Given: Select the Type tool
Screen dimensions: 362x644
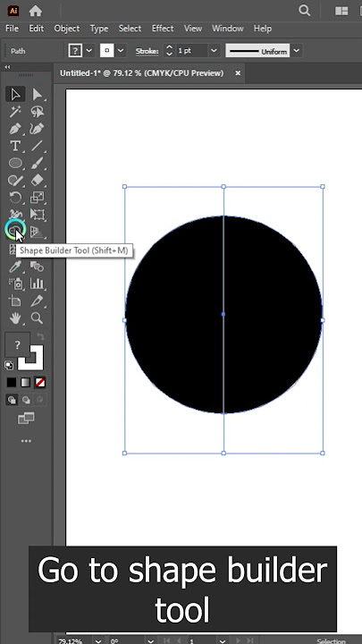Looking at the screenshot, I should (x=15, y=146).
